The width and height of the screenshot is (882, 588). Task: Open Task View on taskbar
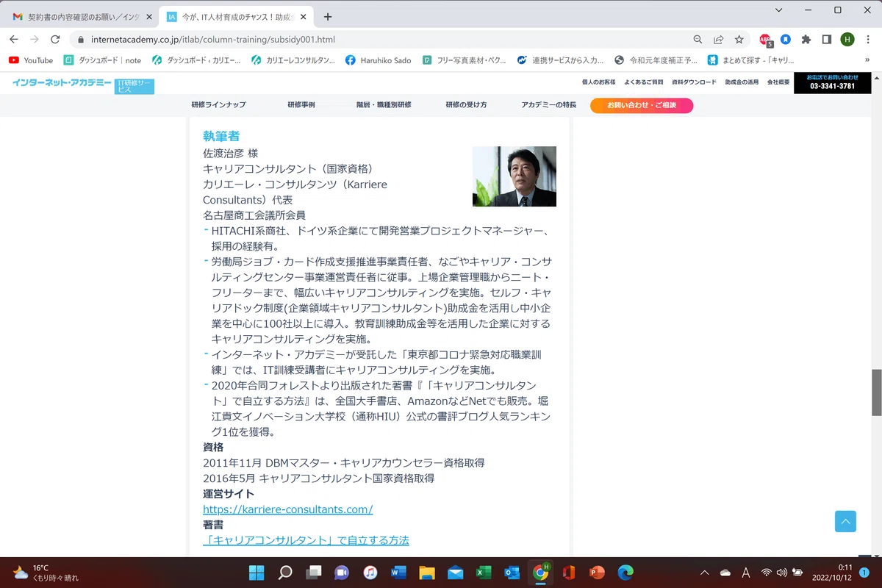tap(313, 573)
